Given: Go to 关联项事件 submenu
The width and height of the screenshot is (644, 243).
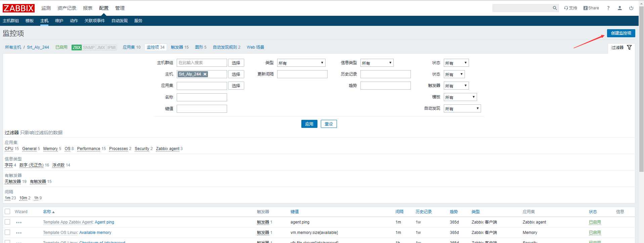Looking at the screenshot, I should click(95, 21).
